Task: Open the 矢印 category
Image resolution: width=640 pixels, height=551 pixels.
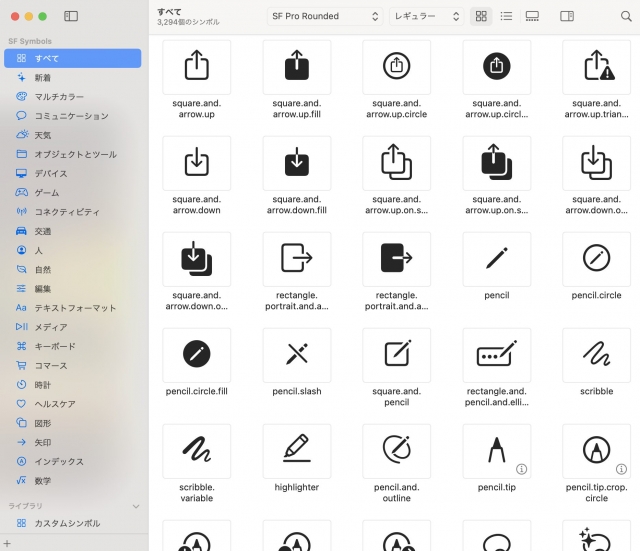Action: (73, 442)
